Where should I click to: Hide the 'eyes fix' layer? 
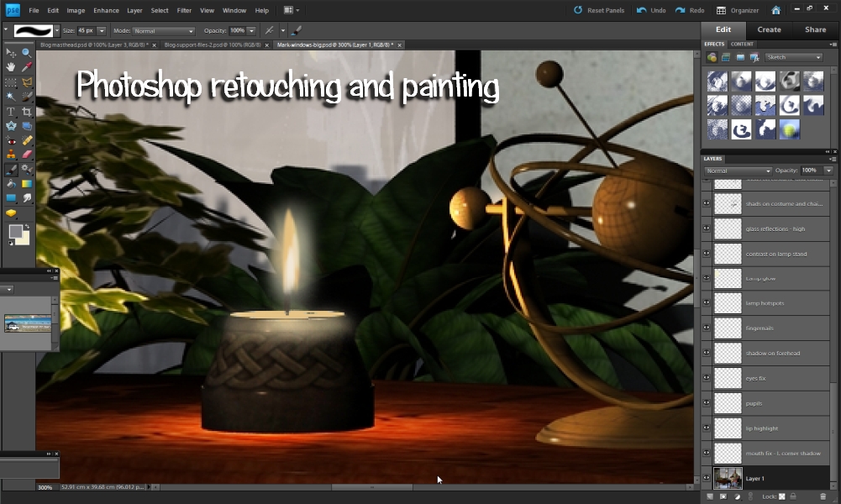click(x=707, y=377)
